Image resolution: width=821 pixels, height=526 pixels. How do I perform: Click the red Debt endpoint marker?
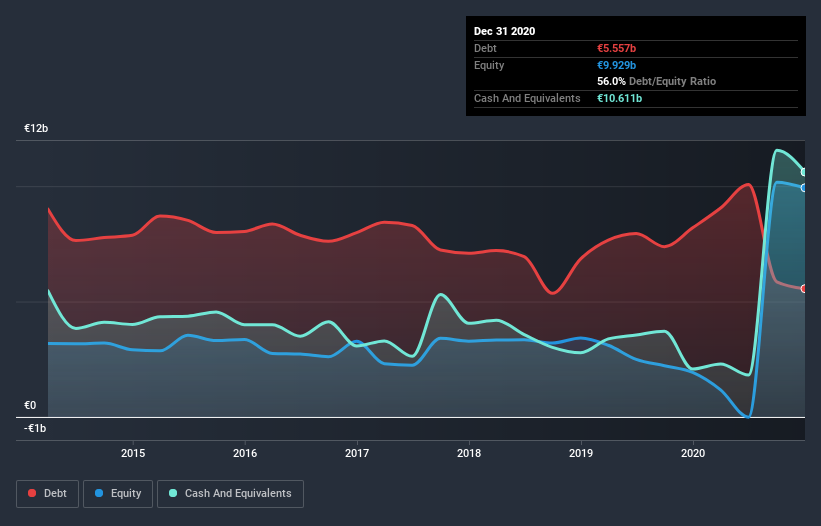804,288
